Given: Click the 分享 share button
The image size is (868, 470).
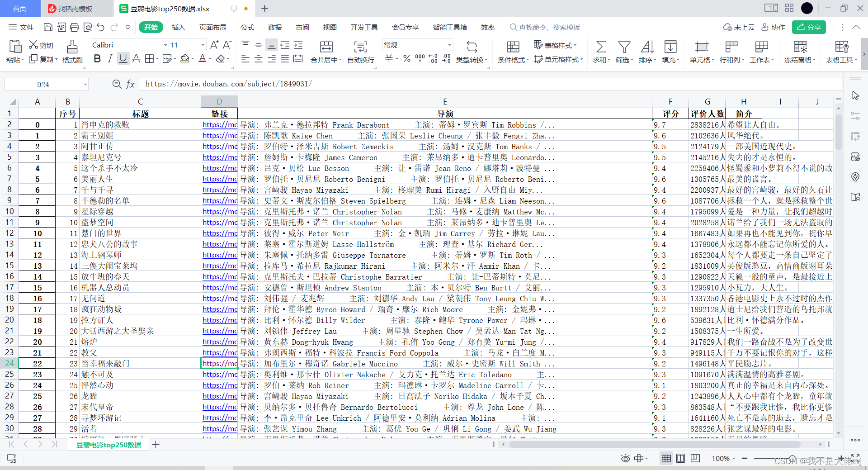Looking at the screenshot, I should point(809,27).
